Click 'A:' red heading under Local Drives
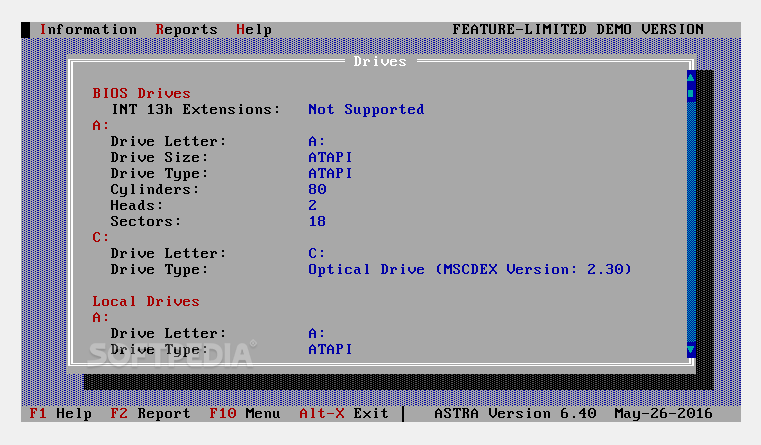Image resolution: width=761 pixels, height=445 pixels. [x=101, y=317]
